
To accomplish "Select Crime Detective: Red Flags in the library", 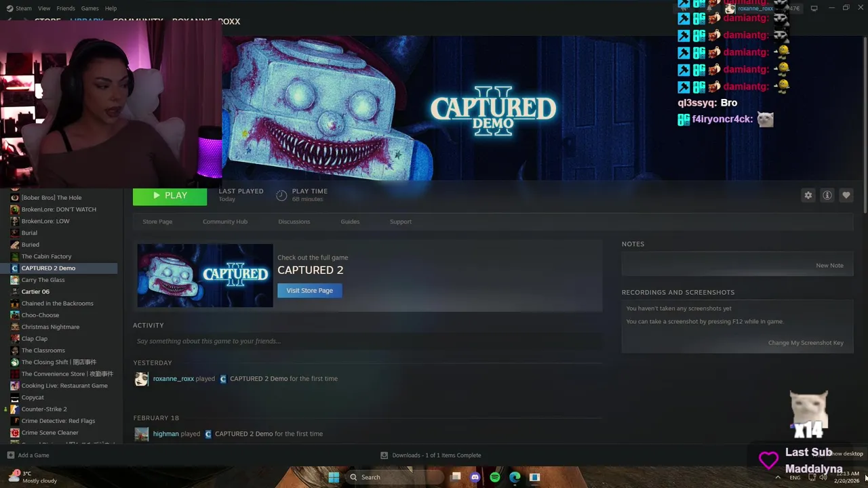I will coord(58,421).
